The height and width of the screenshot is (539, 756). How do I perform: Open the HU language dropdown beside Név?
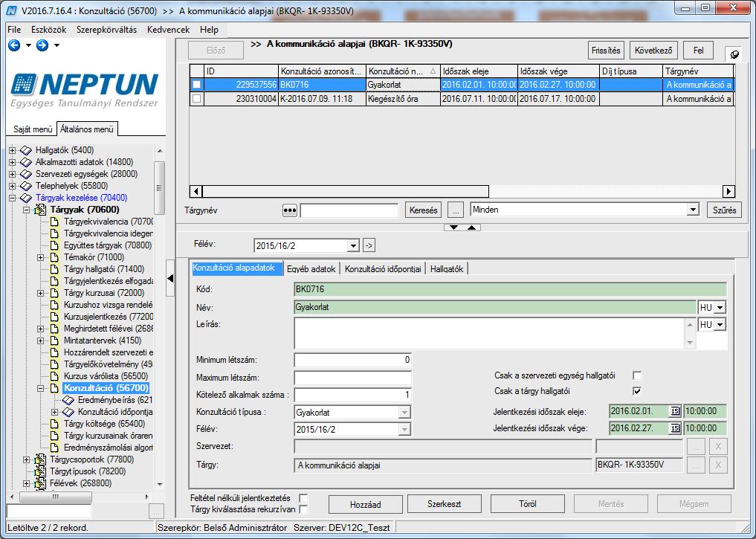[x=720, y=308]
